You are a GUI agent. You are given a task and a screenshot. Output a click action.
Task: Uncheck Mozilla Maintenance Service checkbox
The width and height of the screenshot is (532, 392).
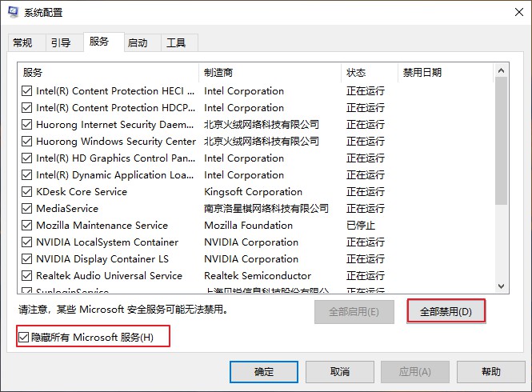[27, 226]
